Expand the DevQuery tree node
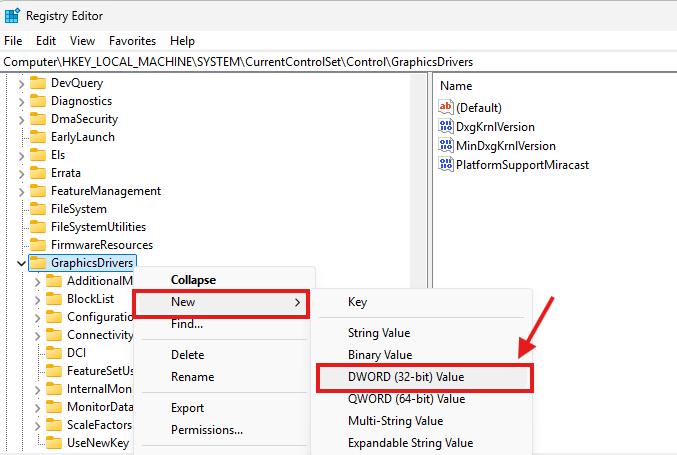Image resolution: width=677 pixels, height=455 pixels. pyautogui.click(x=21, y=83)
